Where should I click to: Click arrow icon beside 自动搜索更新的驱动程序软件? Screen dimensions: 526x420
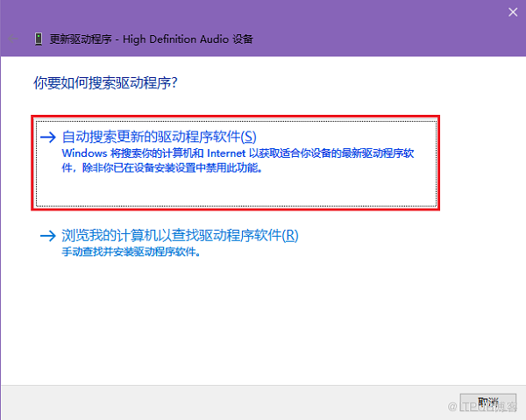[47, 137]
